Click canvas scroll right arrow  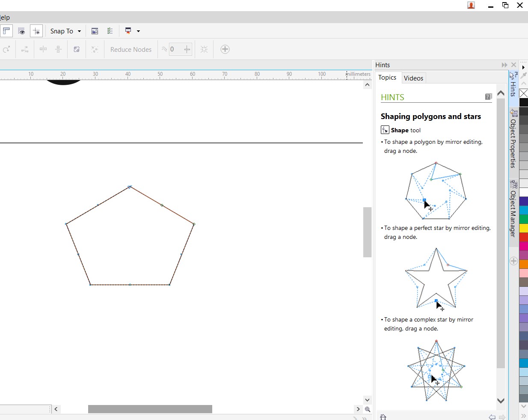358,409
